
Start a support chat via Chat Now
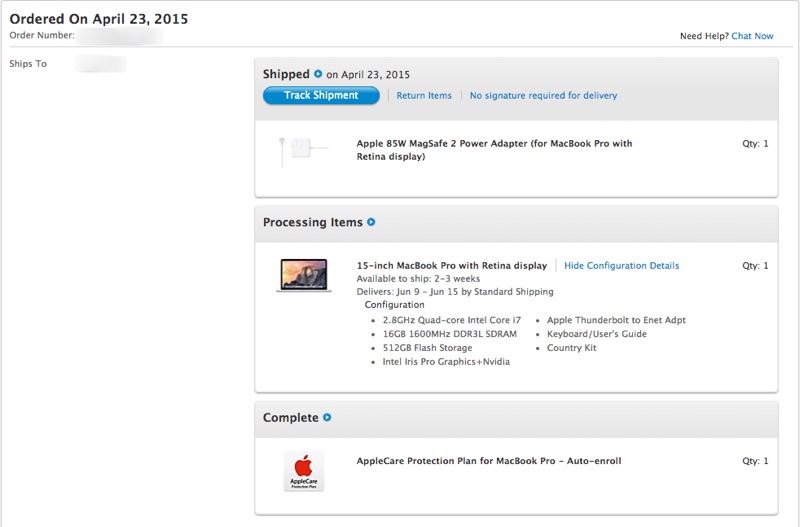[752, 36]
